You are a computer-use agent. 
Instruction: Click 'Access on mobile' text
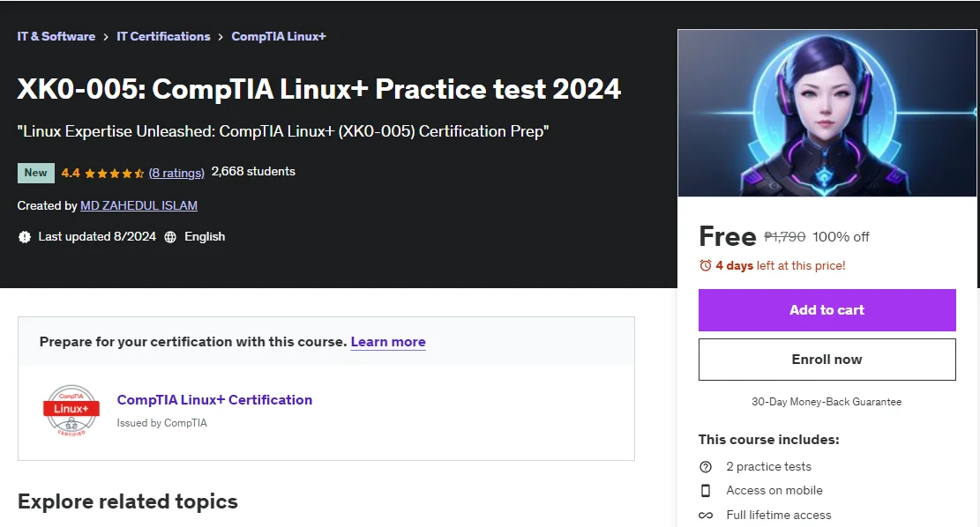tap(774, 490)
